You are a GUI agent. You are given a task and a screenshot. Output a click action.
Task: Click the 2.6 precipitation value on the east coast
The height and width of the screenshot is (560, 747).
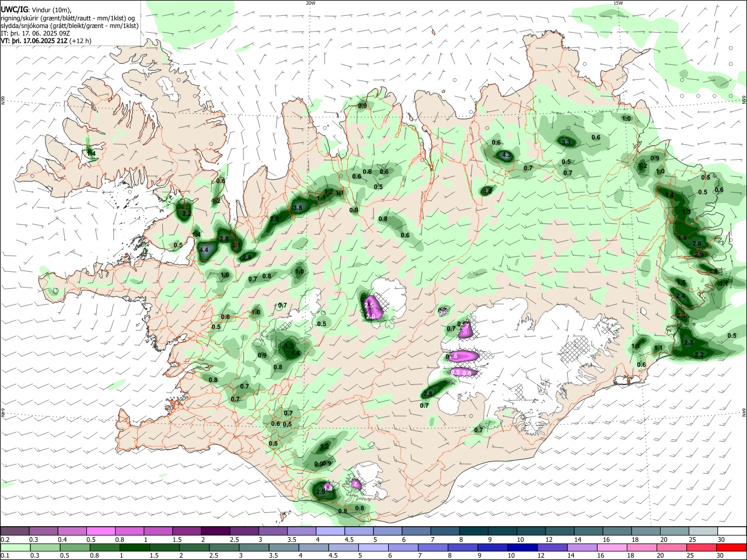tap(696, 243)
